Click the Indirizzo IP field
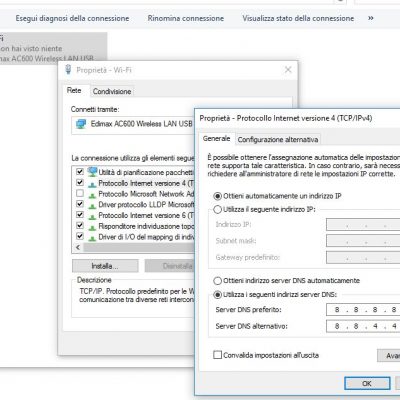Viewport: 400px width, 400px height. pos(363,225)
